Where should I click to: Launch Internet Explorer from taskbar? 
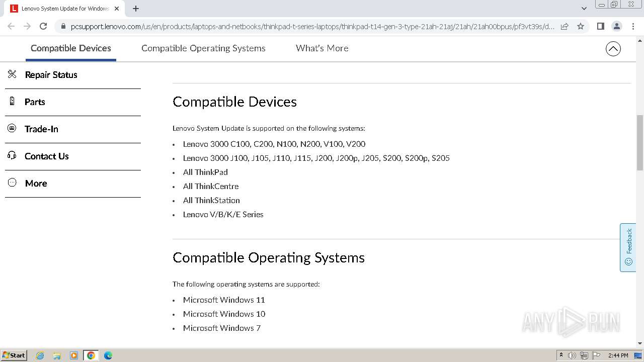(40, 355)
